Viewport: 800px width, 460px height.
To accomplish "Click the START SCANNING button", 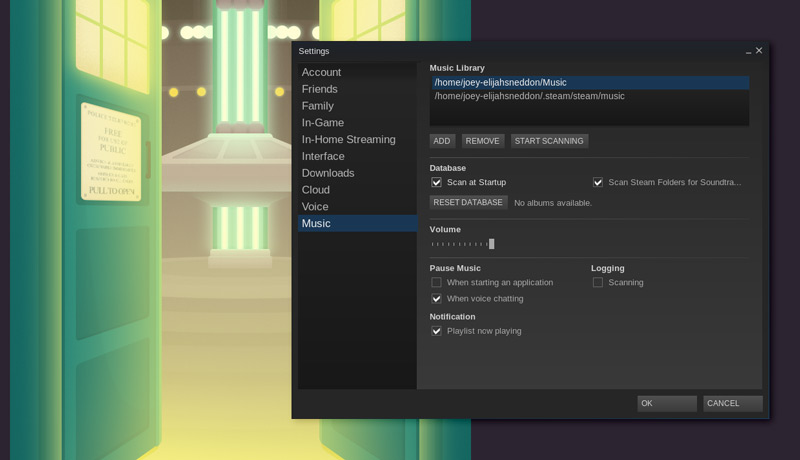I will coord(549,141).
